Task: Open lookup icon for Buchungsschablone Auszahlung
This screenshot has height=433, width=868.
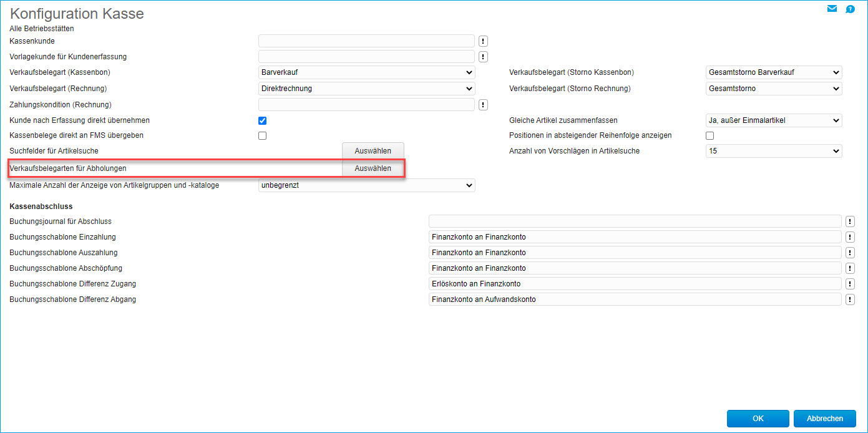Action: click(x=850, y=253)
